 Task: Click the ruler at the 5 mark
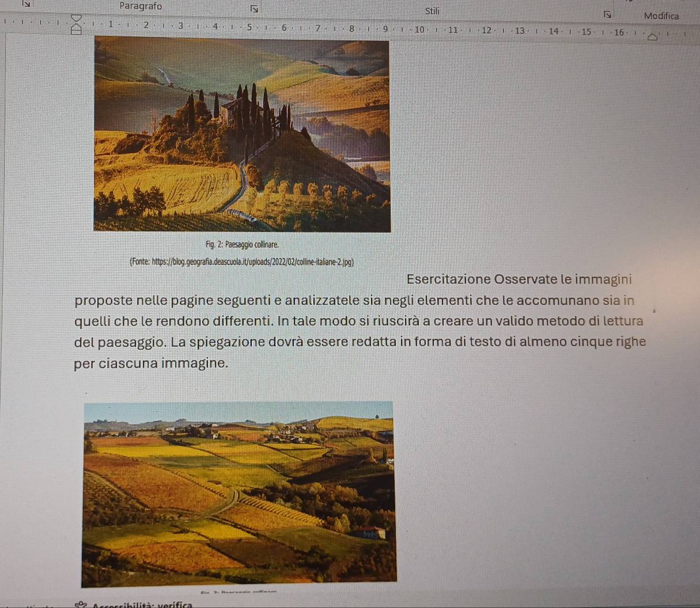(x=249, y=27)
